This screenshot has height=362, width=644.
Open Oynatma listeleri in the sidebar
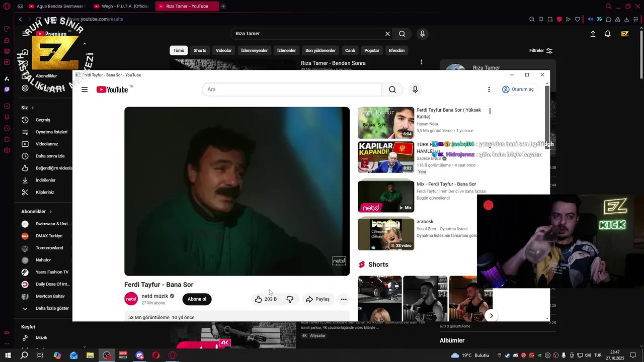[45, 132]
